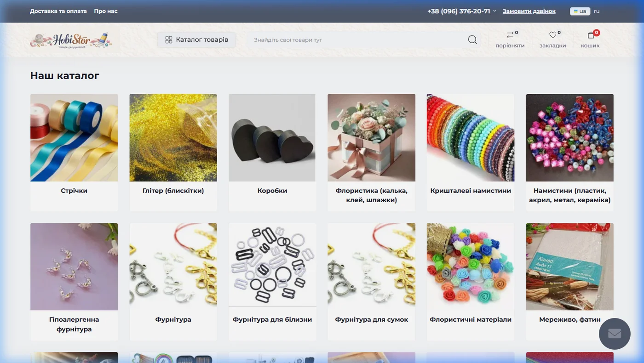
Task: Click Флористика (калька, клей, шпажки) title
Action: [372, 195]
